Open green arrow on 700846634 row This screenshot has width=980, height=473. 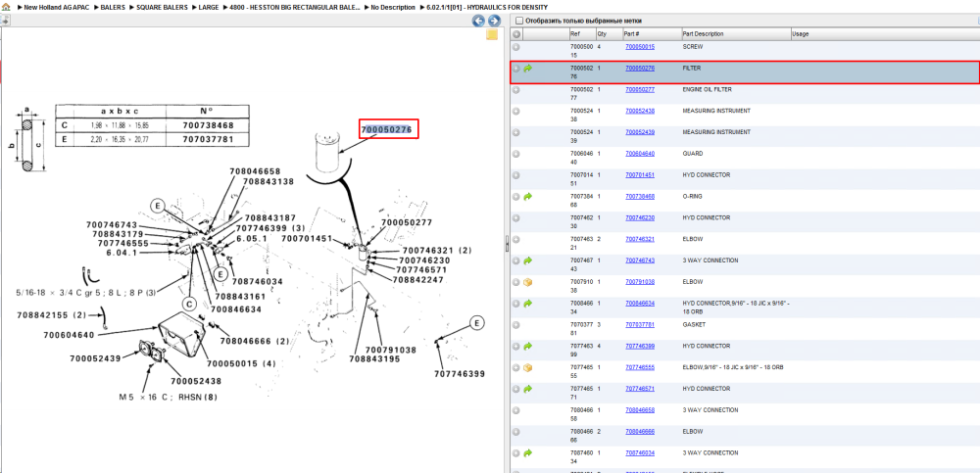point(527,304)
